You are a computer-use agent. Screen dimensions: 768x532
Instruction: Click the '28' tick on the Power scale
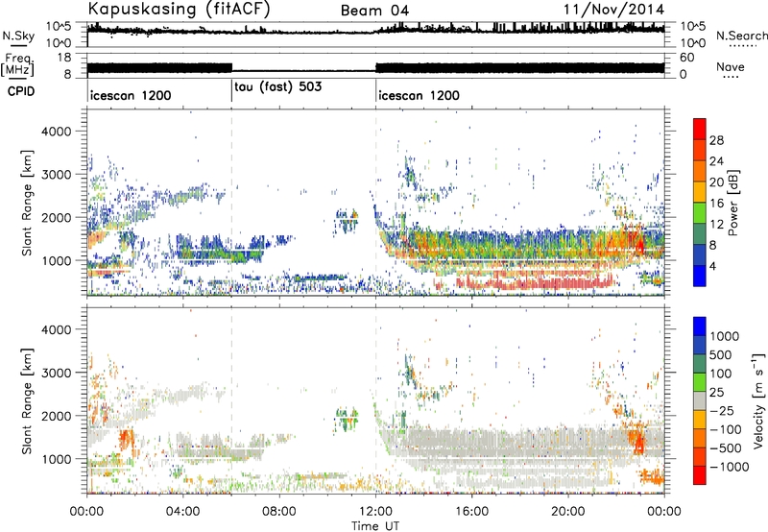(716, 140)
